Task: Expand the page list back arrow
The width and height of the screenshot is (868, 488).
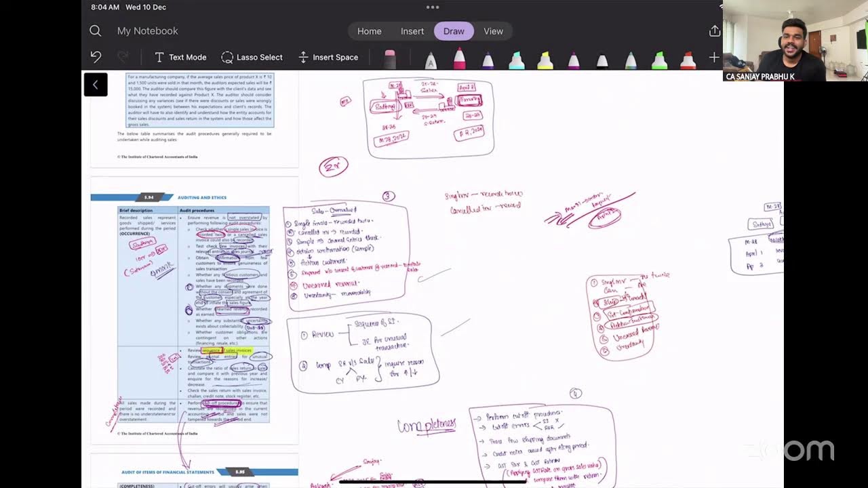Action: pos(96,85)
